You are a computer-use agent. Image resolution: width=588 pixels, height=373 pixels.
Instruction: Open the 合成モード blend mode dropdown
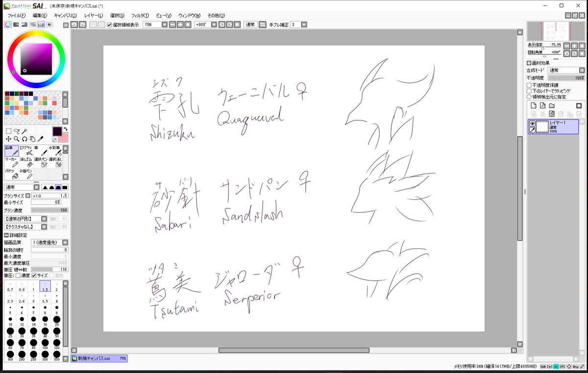(x=582, y=70)
